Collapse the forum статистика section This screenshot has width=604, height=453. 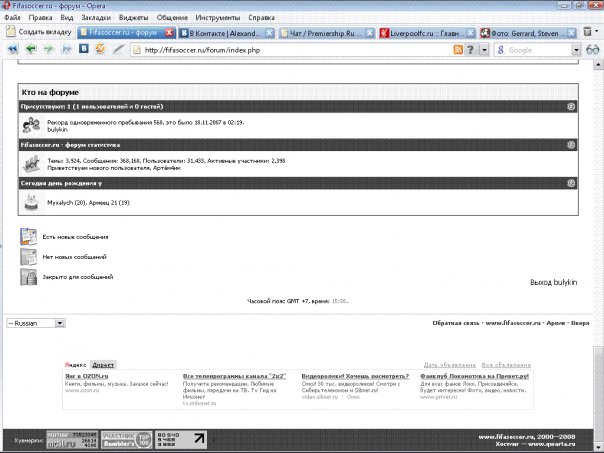click(571, 145)
